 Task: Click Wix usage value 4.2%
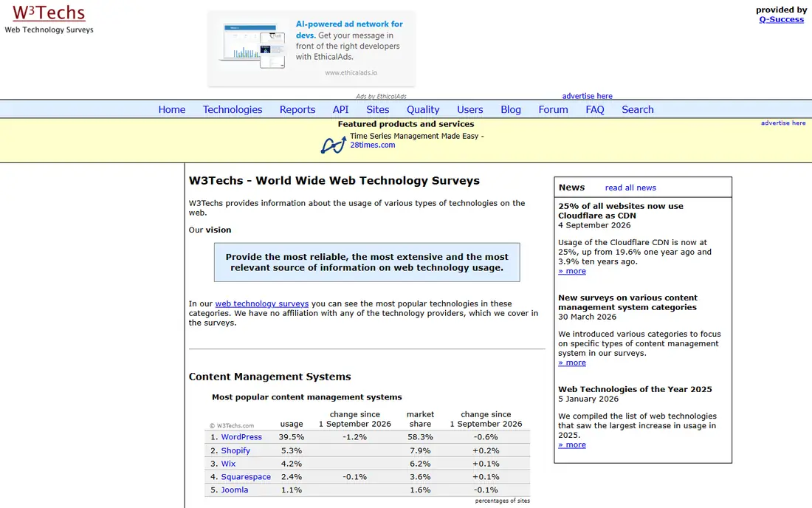[x=292, y=464]
